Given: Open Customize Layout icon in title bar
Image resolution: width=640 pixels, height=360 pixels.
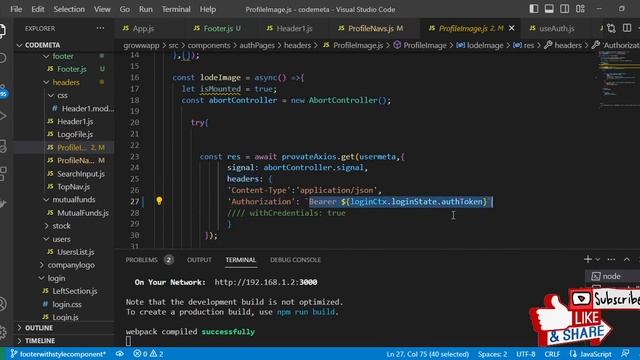Looking at the screenshot, I should (x=580, y=9).
